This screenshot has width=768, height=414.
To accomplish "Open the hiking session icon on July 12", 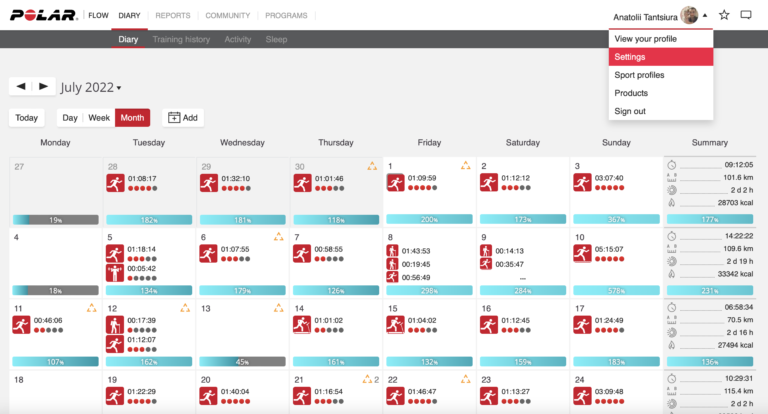I will (x=115, y=324).
